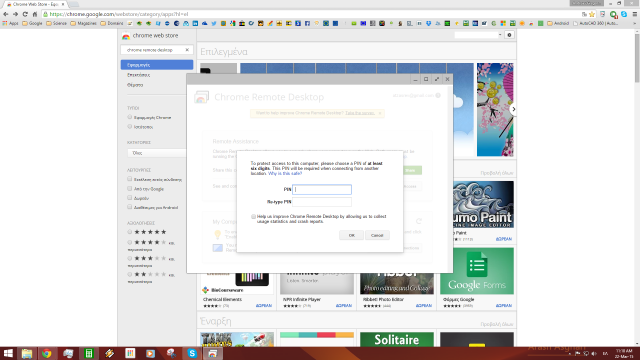
Task: Open the Twitter bookmark icon
Action: coord(214,23)
